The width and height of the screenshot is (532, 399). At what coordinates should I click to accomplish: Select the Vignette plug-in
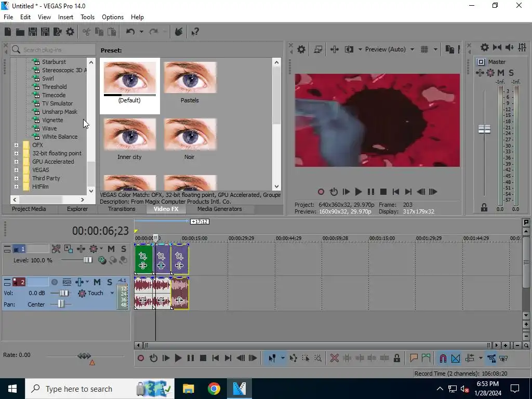click(x=52, y=120)
